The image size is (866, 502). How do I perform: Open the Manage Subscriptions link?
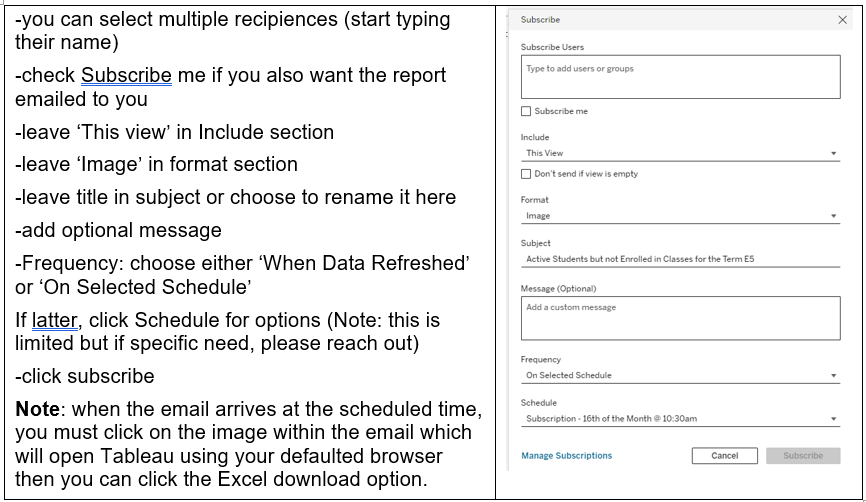click(566, 456)
